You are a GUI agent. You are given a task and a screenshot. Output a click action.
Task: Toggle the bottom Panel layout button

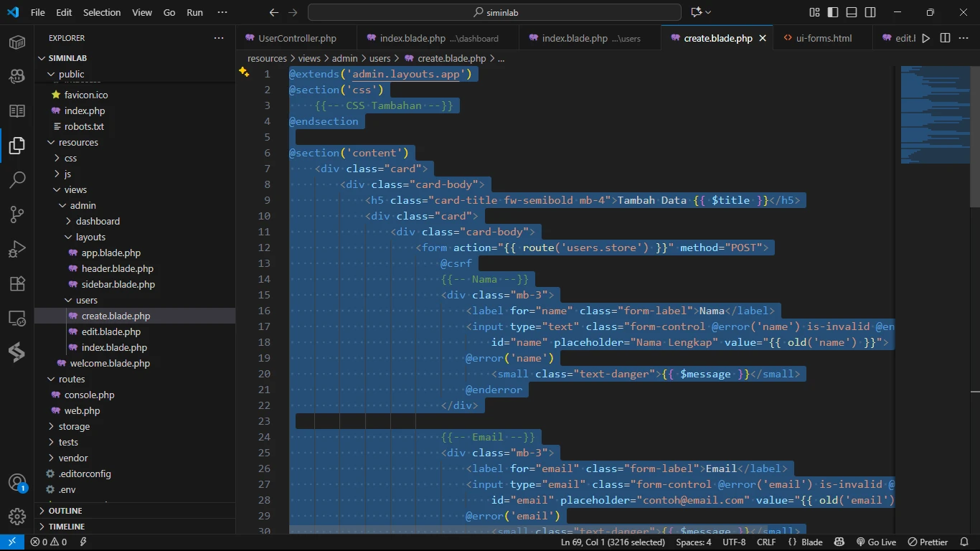[x=852, y=12]
